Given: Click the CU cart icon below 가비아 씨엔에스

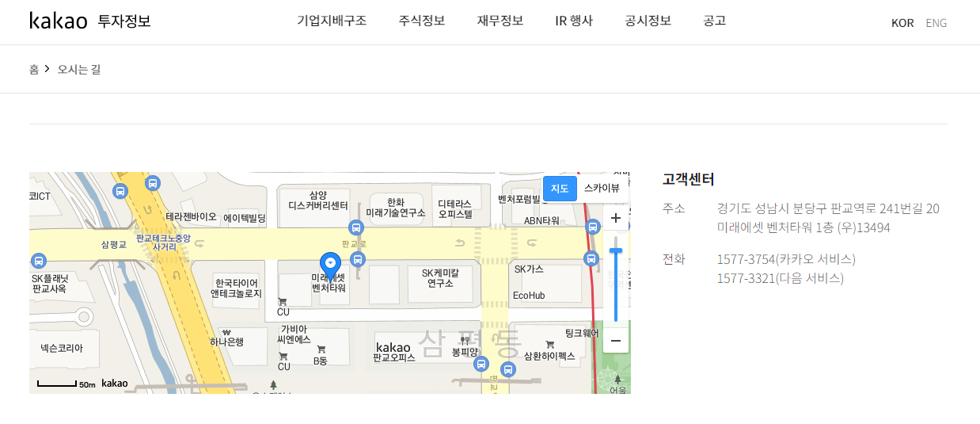Looking at the screenshot, I should 283,356.
